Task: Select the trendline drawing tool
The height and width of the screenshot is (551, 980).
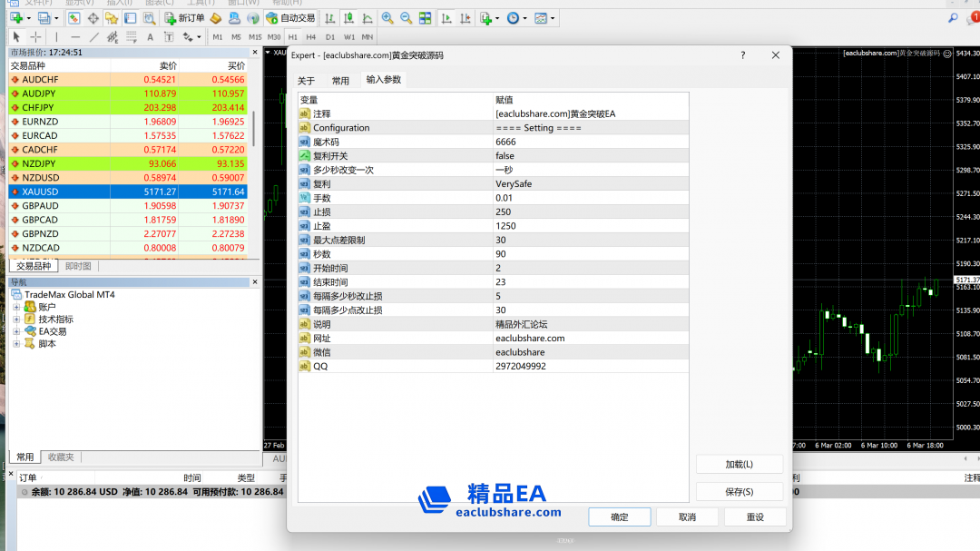Action: 93,37
